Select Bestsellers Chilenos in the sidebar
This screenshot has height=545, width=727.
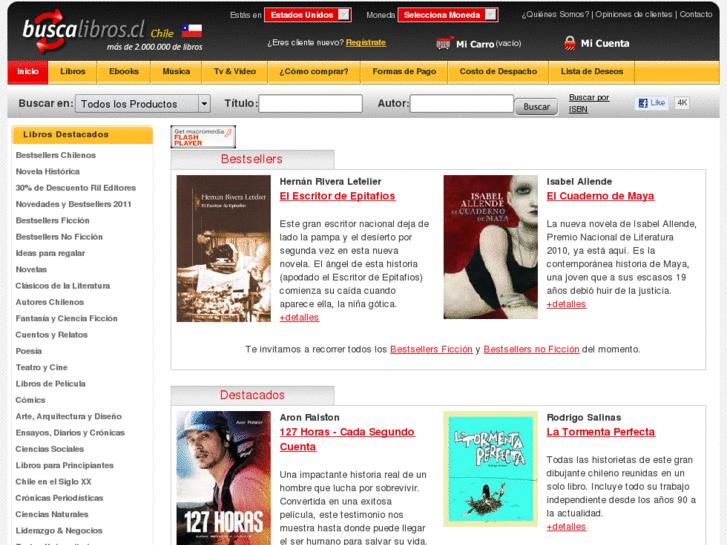click(x=56, y=155)
